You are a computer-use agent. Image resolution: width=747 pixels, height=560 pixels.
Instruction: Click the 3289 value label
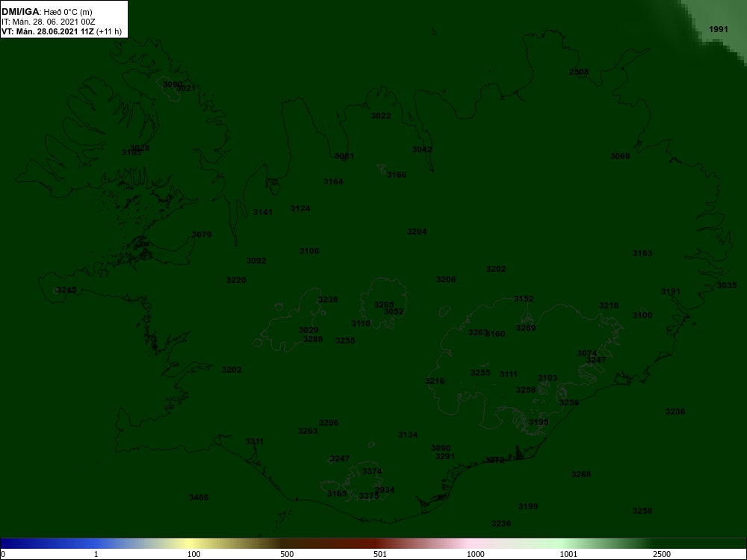coord(525,328)
